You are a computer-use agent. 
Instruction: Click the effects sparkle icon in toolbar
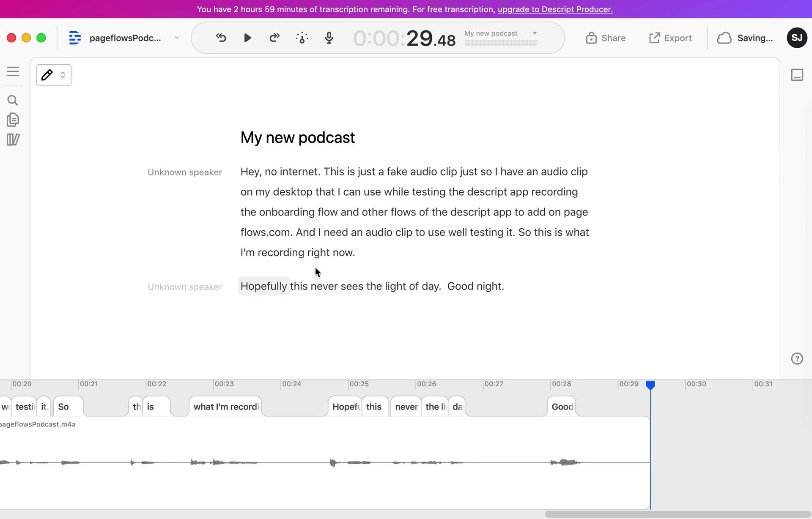(x=302, y=38)
